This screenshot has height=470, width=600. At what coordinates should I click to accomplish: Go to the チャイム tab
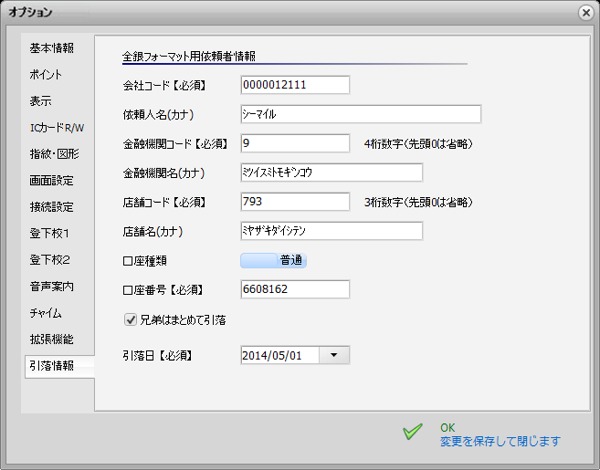tap(46, 313)
